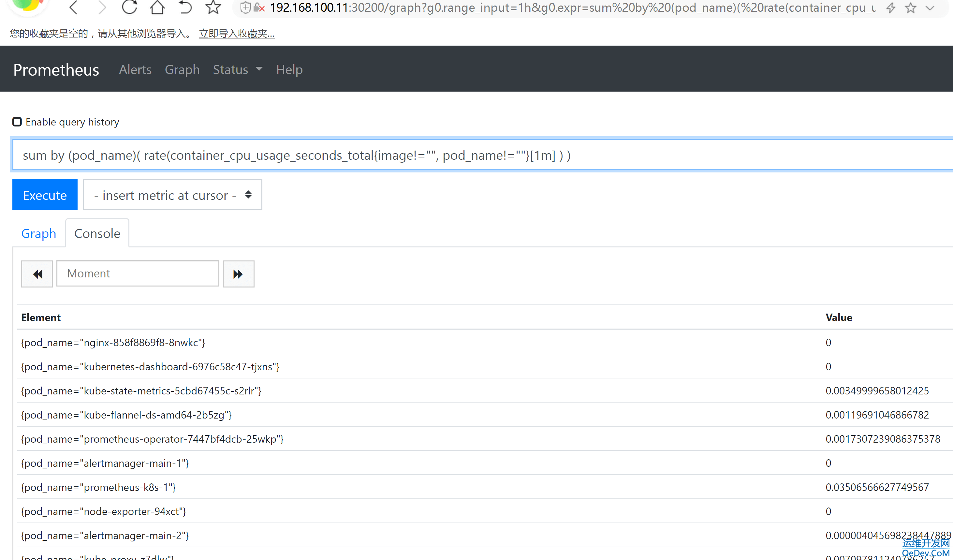The width and height of the screenshot is (953, 560).
Task: Expand the address bar chevron dropdown
Action: tap(930, 7)
